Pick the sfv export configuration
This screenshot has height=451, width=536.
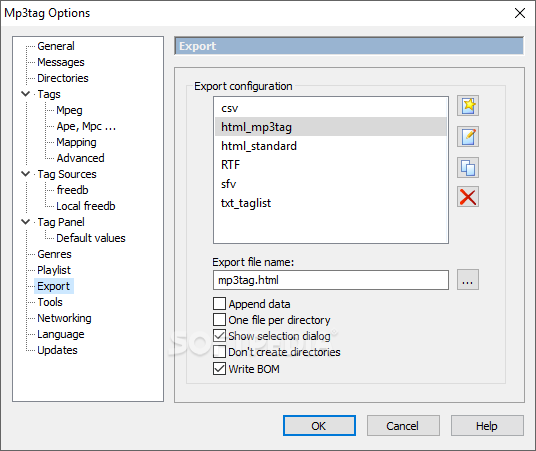(331, 184)
